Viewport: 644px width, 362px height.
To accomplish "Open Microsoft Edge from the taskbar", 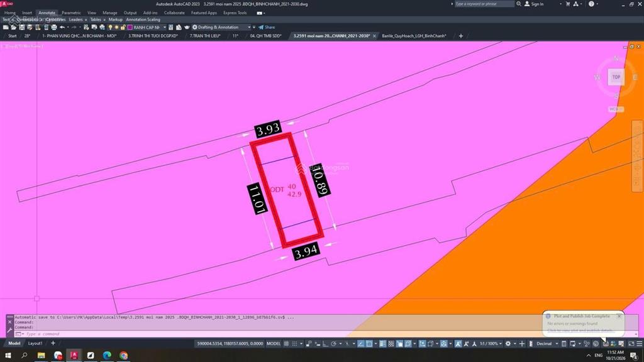I will click(x=107, y=356).
